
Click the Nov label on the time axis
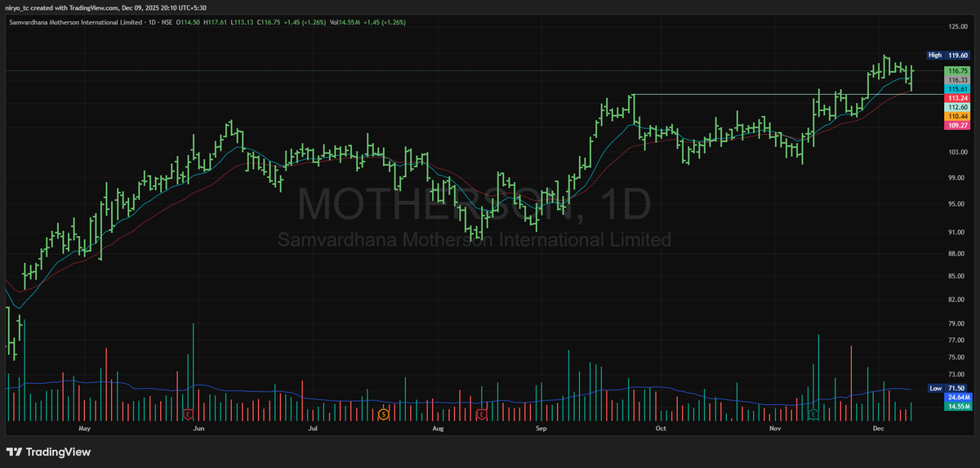coord(775,428)
